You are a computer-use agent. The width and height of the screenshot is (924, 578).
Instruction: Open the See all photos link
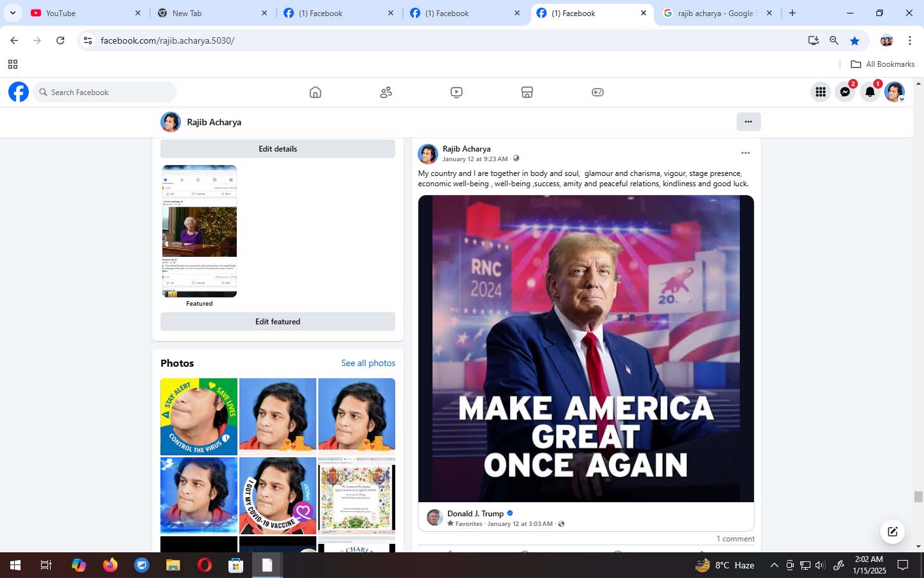coord(368,363)
